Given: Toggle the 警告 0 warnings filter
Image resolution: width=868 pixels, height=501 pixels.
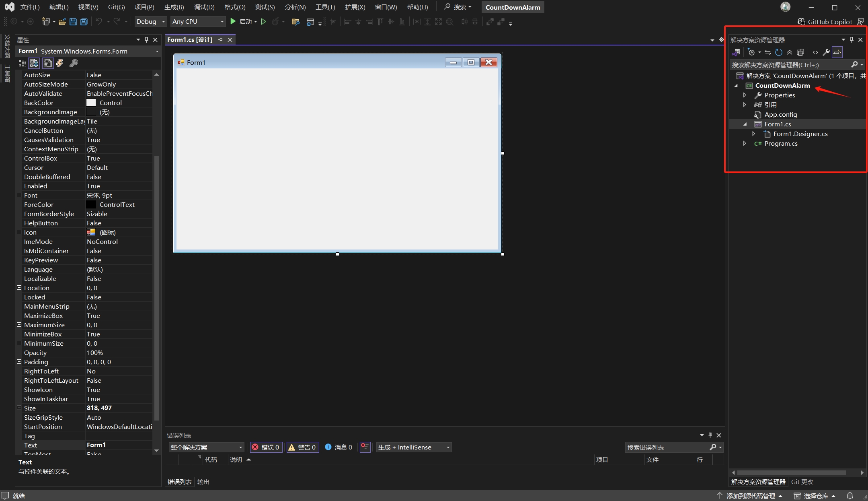Looking at the screenshot, I should pos(302,447).
